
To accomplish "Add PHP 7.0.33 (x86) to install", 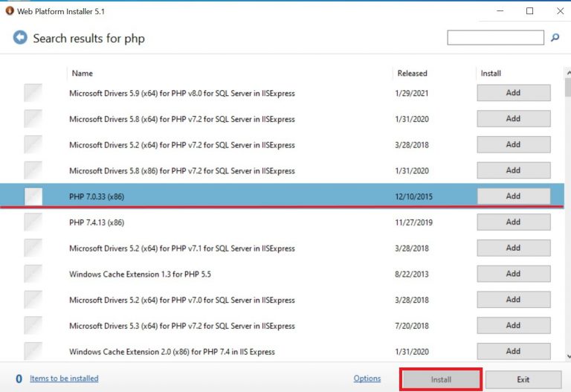I will [x=513, y=196].
